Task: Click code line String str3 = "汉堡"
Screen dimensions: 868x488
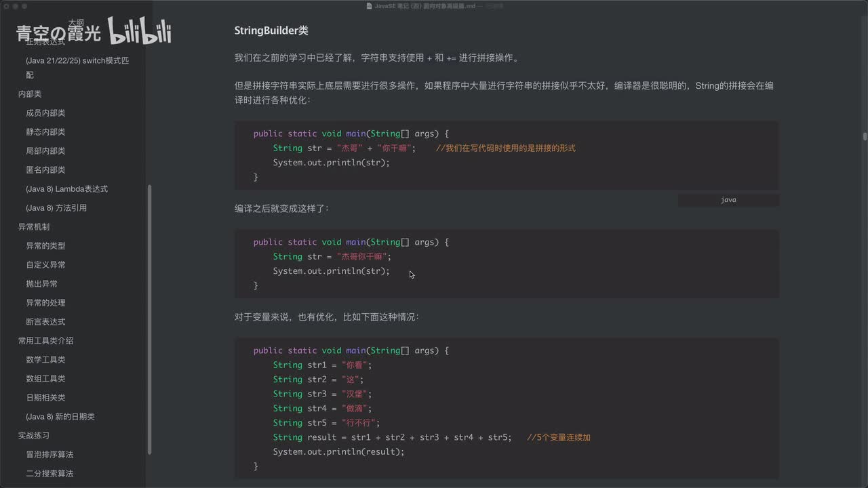Action: coord(323,394)
